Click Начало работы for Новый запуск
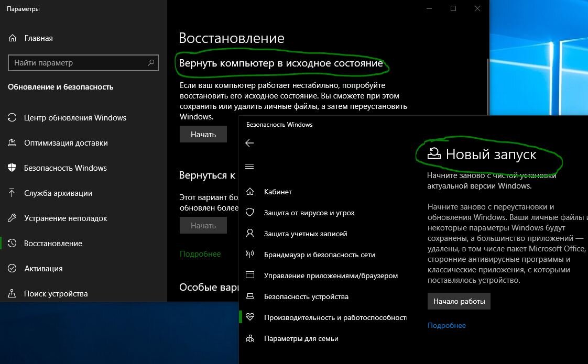Screen dimensions: 588x364 coord(459,301)
